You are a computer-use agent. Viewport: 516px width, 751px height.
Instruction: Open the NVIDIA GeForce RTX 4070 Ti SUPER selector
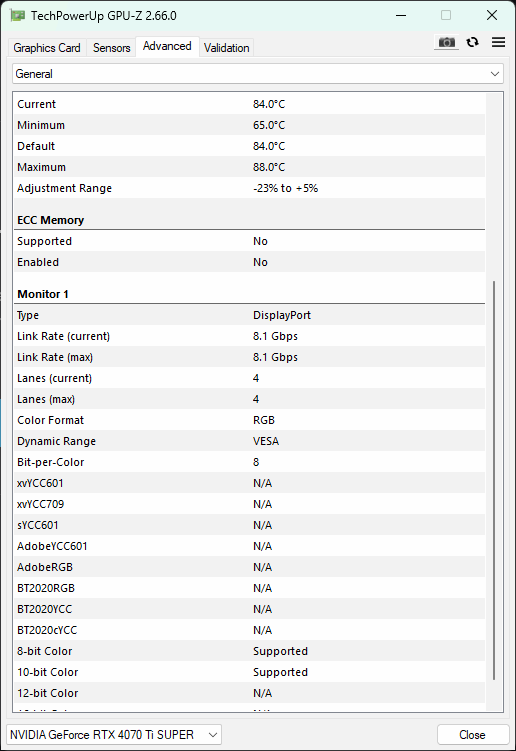pos(114,734)
